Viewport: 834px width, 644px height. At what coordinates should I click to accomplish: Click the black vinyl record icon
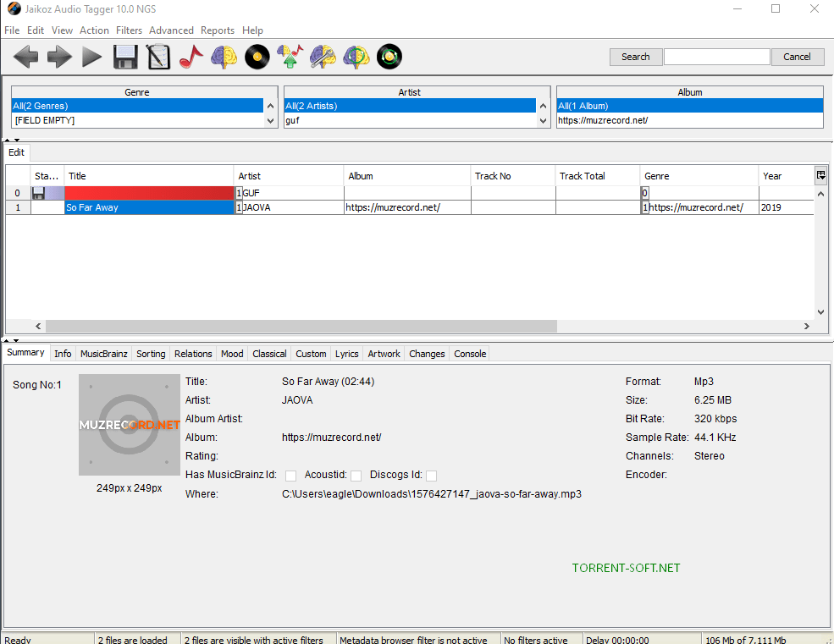coord(257,57)
